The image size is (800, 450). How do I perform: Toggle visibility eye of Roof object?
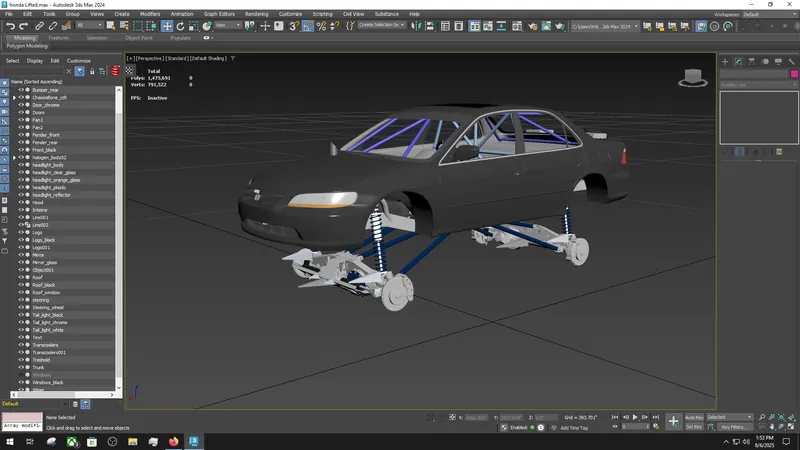point(21,278)
